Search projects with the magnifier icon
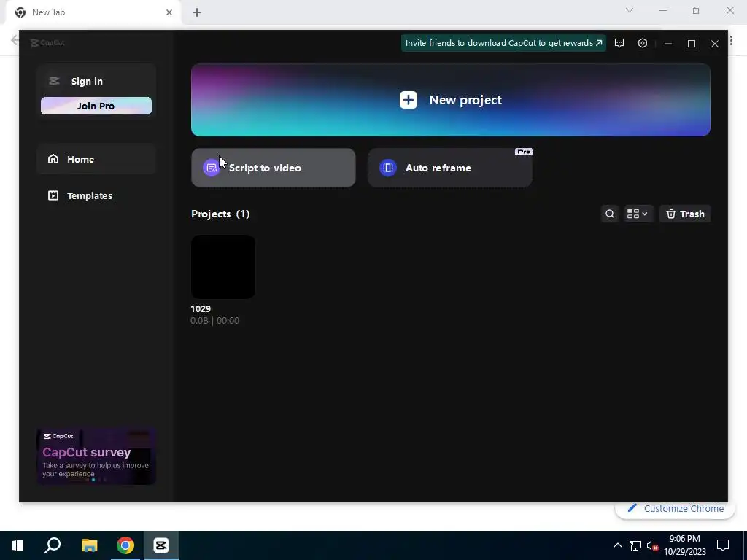This screenshot has height=560, width=747. click(x=610, y=214)
